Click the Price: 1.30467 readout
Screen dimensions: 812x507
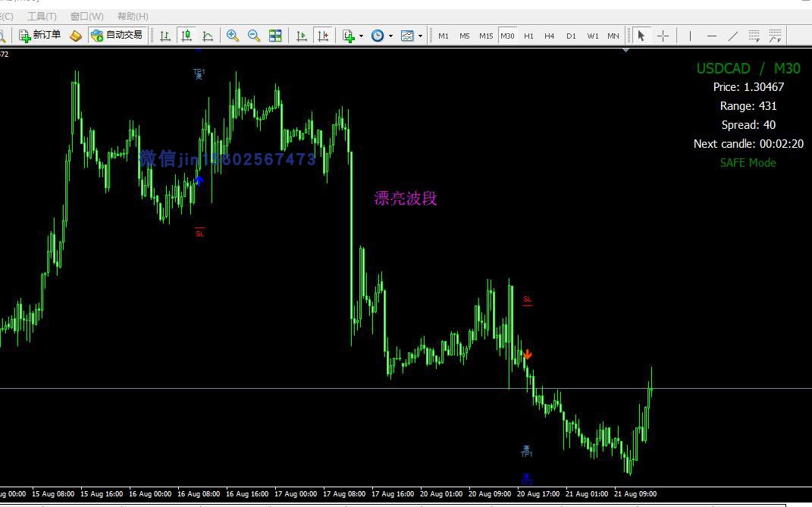(x=748, y=87)
